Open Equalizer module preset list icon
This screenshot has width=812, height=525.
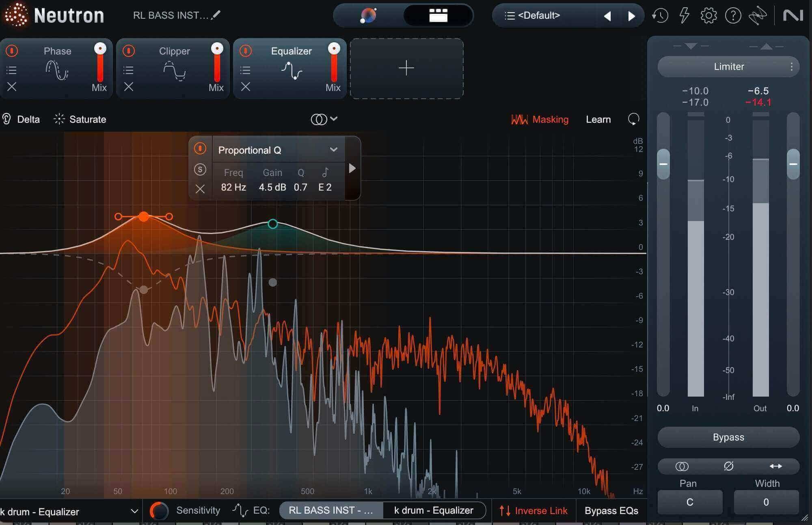(x=245, y=70)
